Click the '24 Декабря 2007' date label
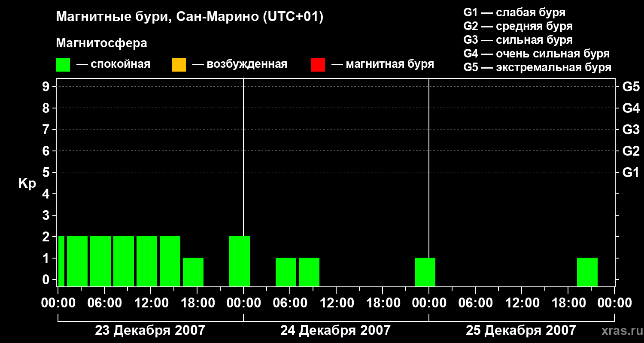 [336, 330]
